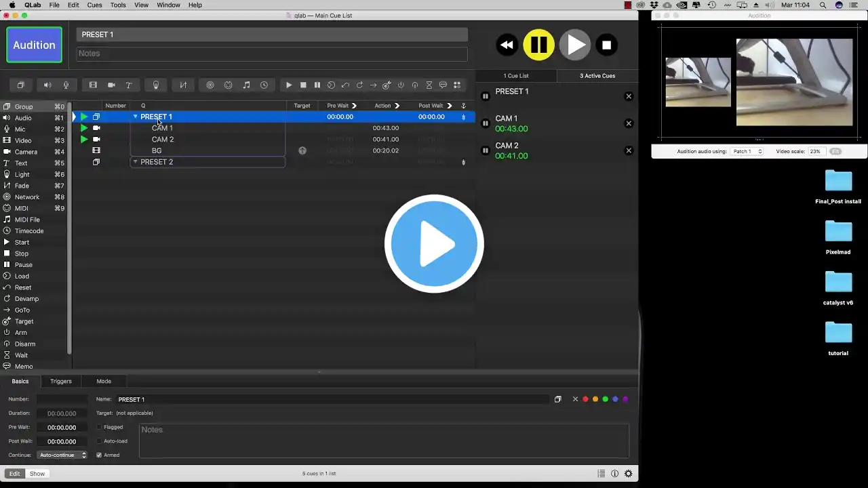Set cue color to green

coord(606,399)
